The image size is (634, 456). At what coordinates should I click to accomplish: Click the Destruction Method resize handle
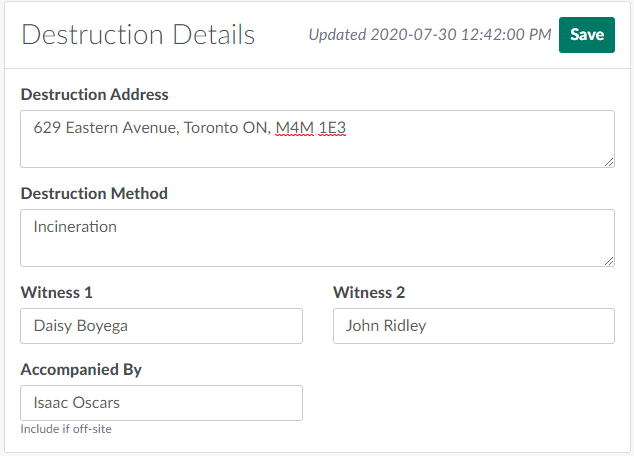608,260
